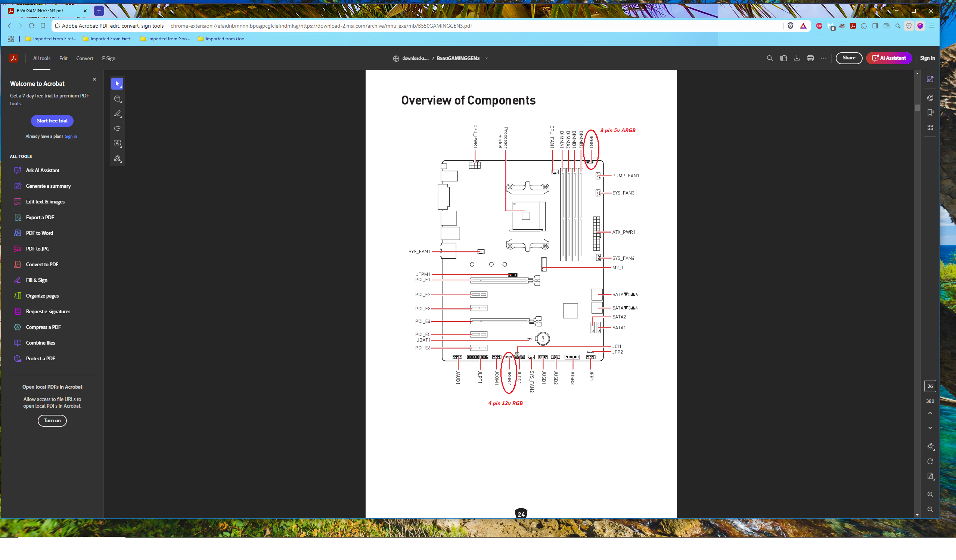The height and width of the screenshot is (560, 956).
Task: Open the search magnifier in Acrobat toolbar
Action: click(770, 58)
